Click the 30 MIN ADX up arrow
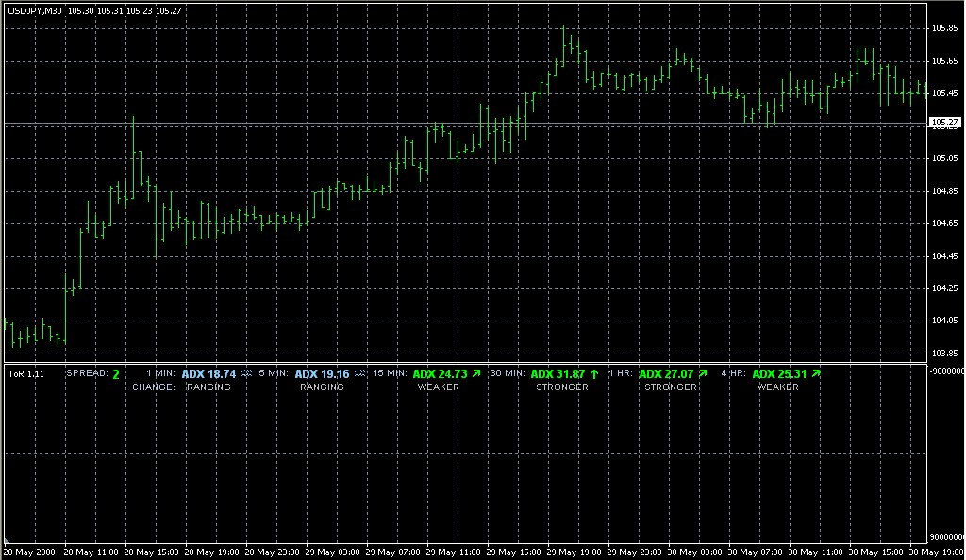 tap(594, 374)
